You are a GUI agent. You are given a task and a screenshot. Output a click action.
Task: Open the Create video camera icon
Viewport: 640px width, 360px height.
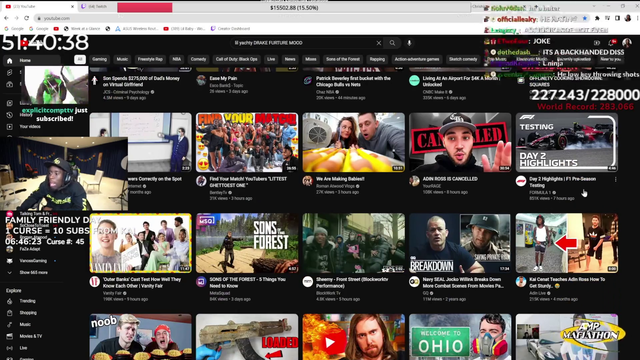pos(597,43)
